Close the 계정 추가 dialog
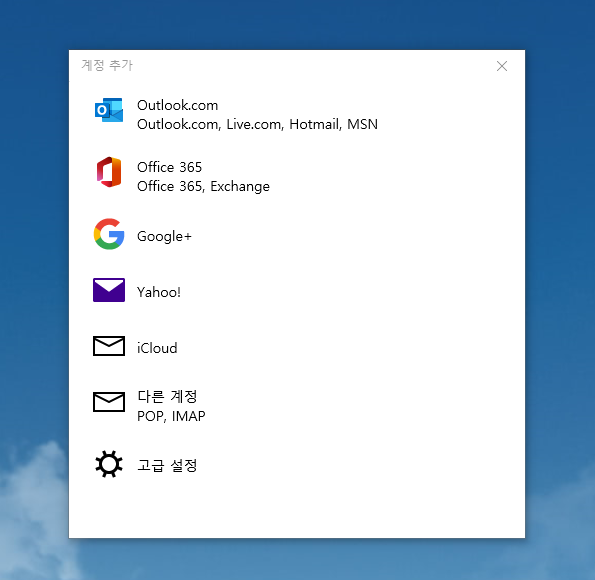 click(x=502, y=66)
